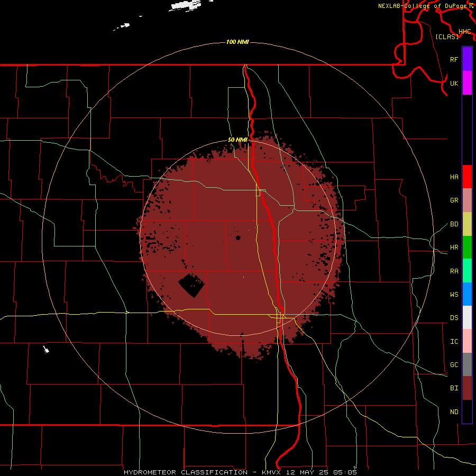Click the 'DS' legend label
The height and width of the screenshot is (476, 476).
tap(454, 318)
